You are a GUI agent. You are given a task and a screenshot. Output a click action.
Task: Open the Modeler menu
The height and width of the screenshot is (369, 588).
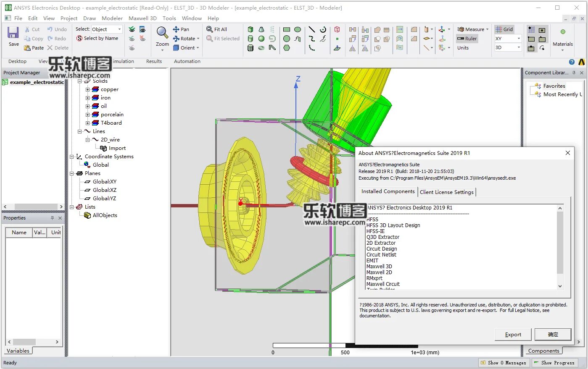(112, 18)
